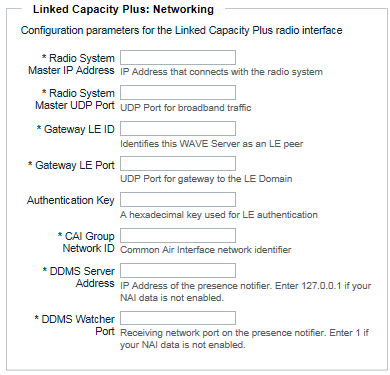Select the DDMS Watcher Port input field
390x375 pixels.
click(178, 318)
